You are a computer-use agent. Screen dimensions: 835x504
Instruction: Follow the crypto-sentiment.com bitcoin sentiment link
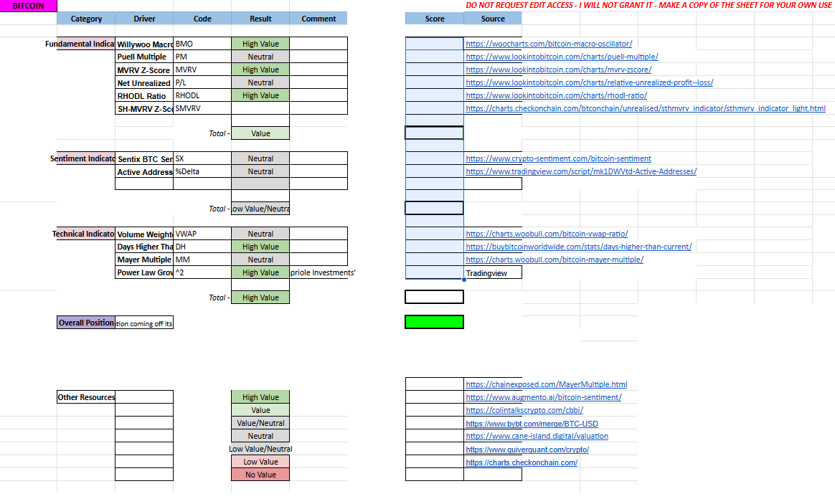tap(558, 158)
